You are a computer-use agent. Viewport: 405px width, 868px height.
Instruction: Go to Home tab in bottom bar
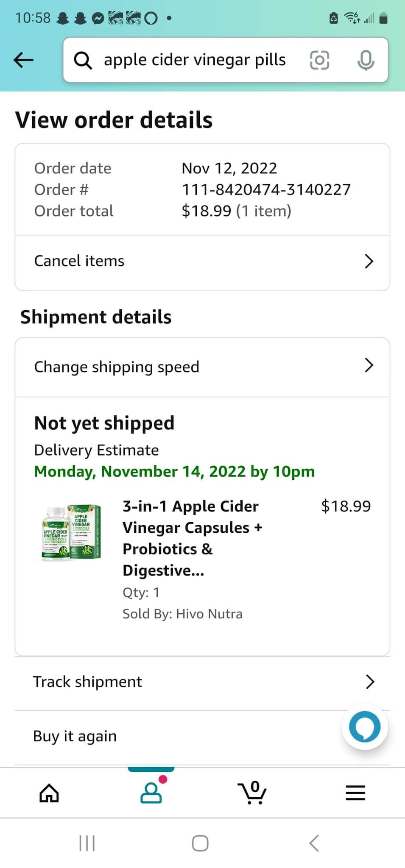49,793
